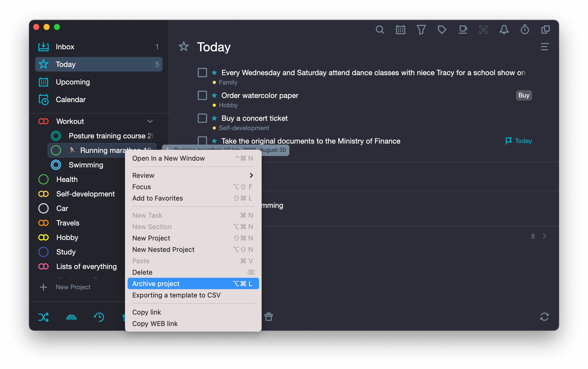588x369 pixels.
Task: Click the Buy tag button
Action: pos(524,95)
